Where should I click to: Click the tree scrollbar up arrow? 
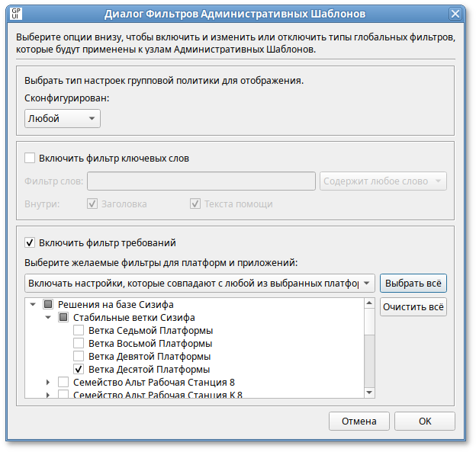(x=369, y=303)
